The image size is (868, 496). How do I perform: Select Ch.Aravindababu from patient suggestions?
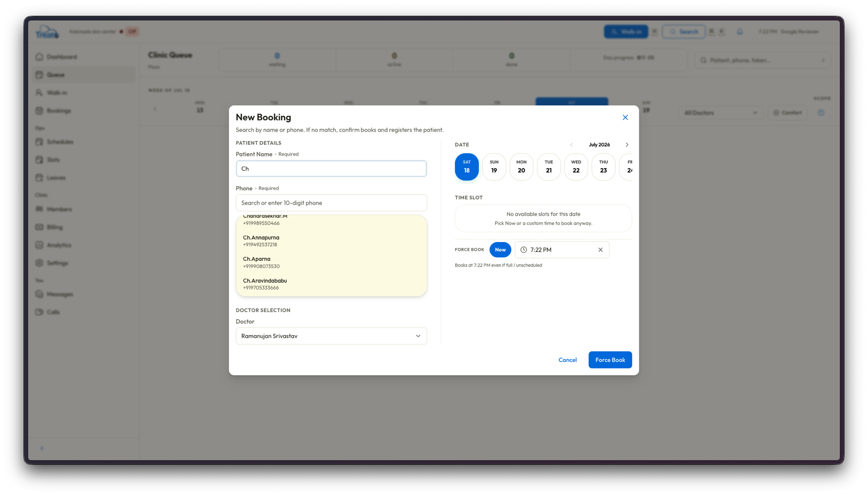pyautogui.click(x=331, y=284)
